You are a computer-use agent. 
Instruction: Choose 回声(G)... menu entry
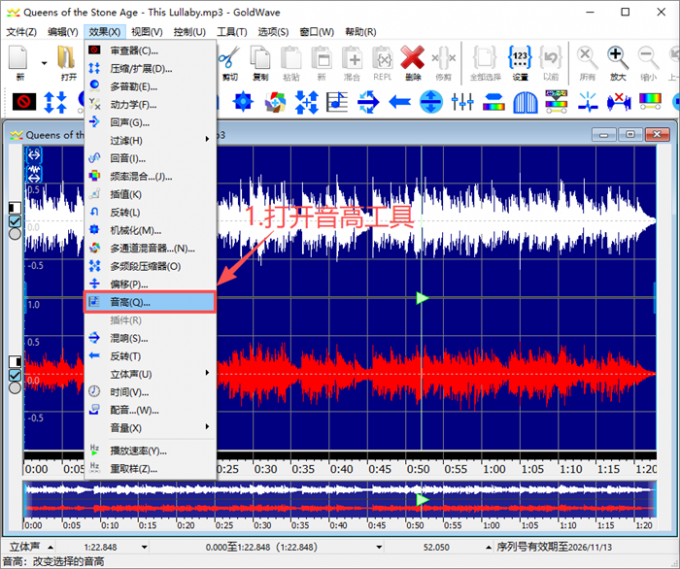click(x=150, y=122)
